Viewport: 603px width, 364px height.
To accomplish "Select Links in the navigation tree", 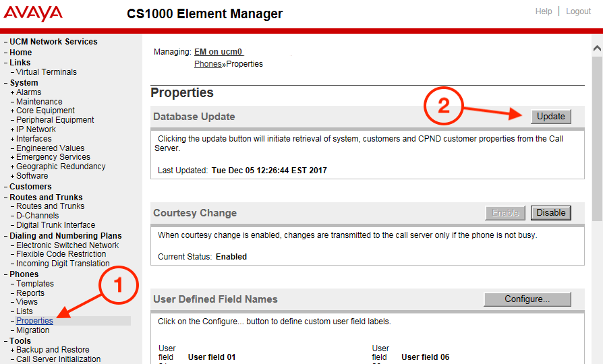I will click(20, 62).
